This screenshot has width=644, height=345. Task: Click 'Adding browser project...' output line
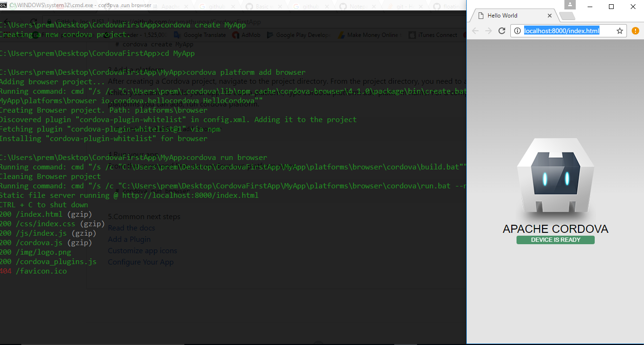52,82
